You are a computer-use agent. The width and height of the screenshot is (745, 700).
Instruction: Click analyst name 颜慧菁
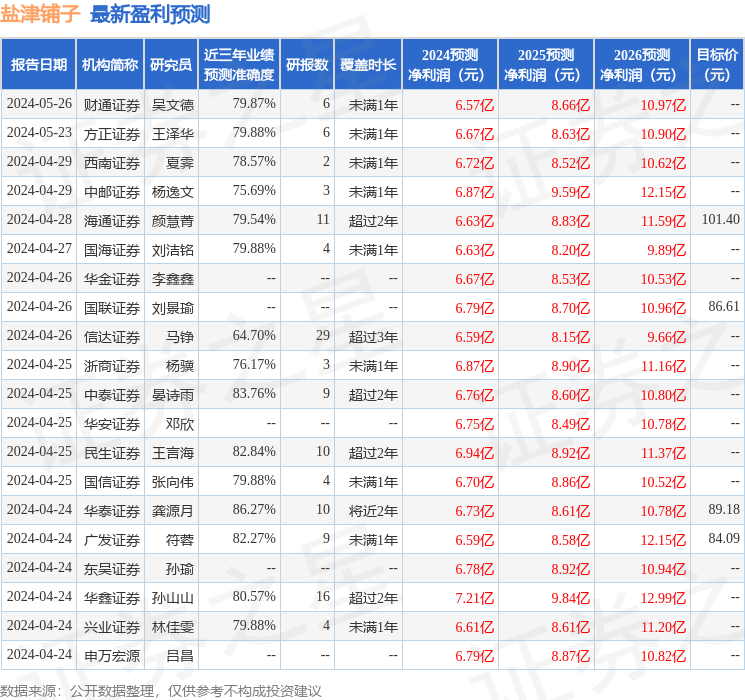point(172,221)
